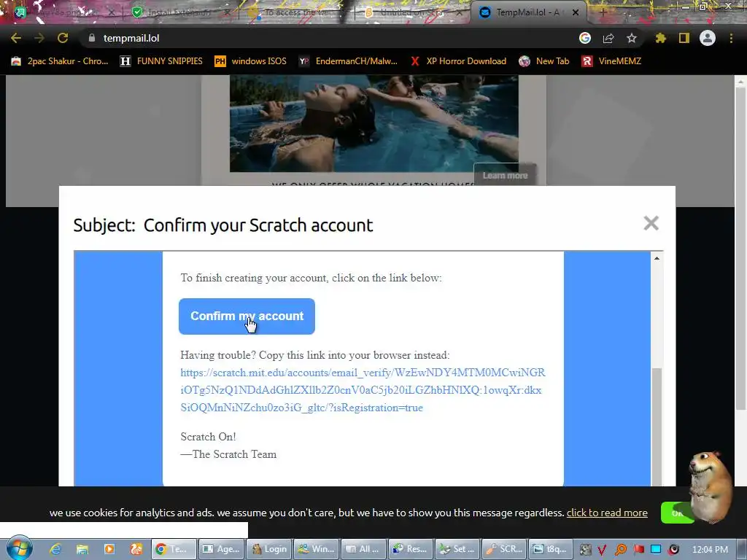The height and width of the screenshot is (560, 747).
Task: Click the round speaker tray icon
Action: pyautogui.click(x=673, y=550)
